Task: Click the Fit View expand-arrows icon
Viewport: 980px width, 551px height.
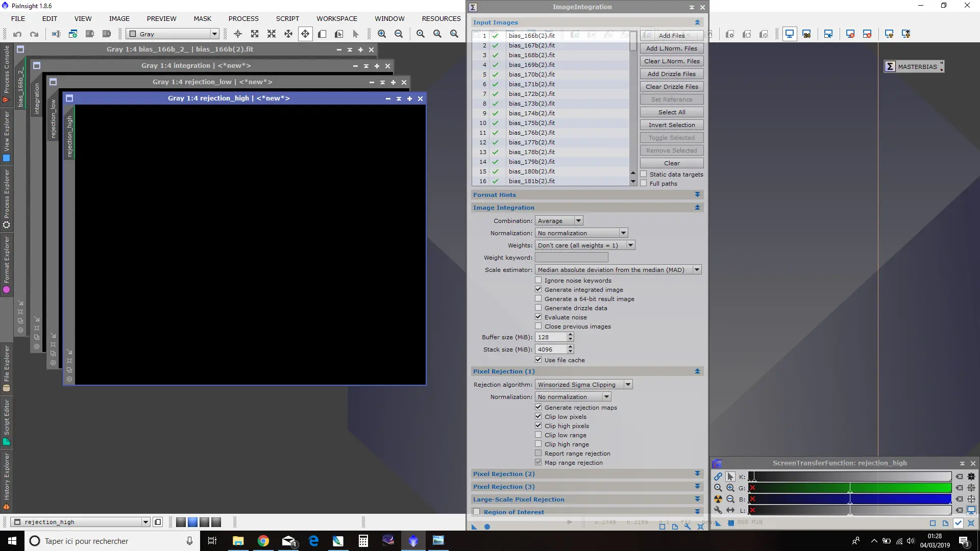Action: 255,34
